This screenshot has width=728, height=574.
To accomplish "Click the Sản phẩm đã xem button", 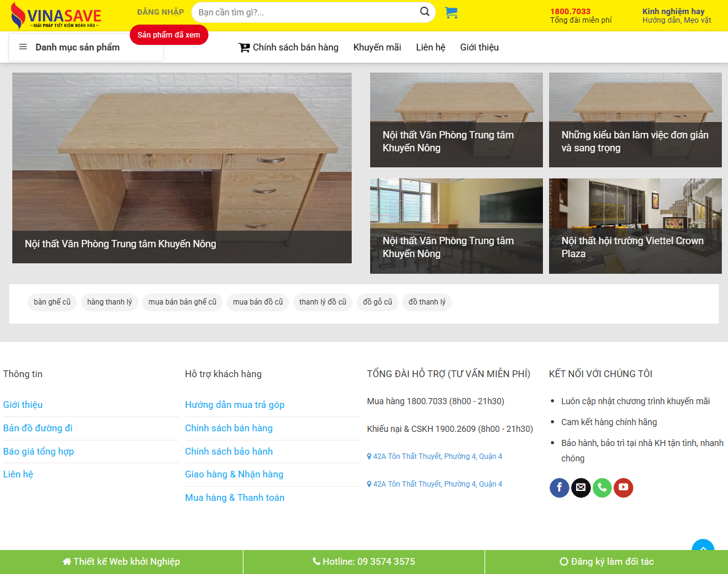I will coord(168,34).
